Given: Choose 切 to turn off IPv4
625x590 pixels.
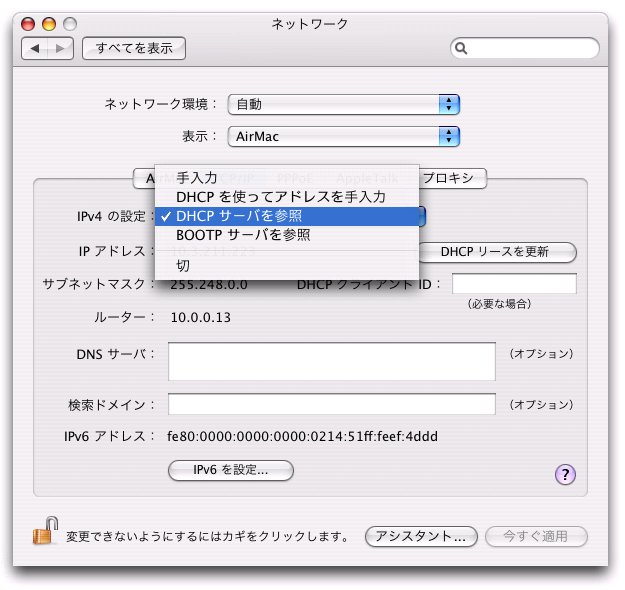Looking at the screenshot, I should click(x=183, y=266).
